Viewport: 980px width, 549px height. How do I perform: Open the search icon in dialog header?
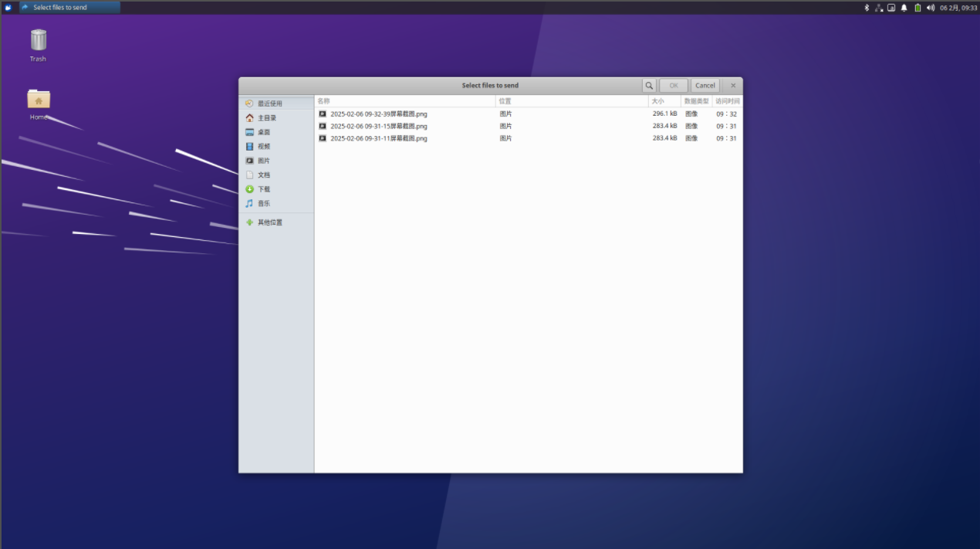(x=649, y=86)
